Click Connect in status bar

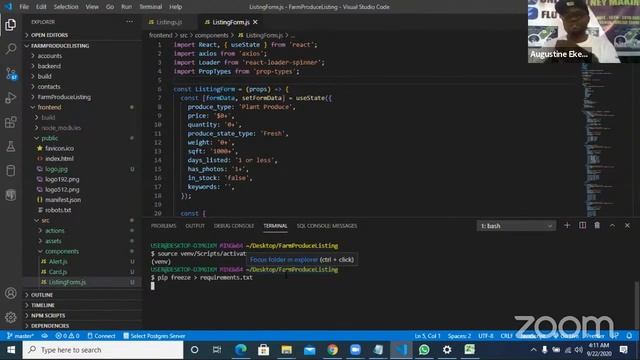pyautogui.click(x=101, y=336)
